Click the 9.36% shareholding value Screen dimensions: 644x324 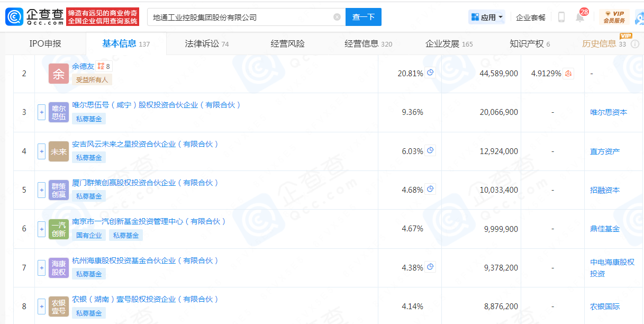click(413, 112)
